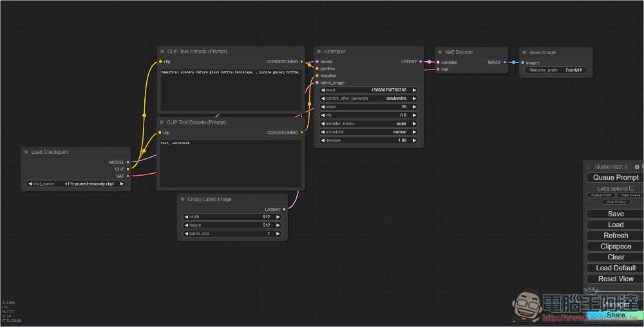Collapse the KSampler node via its dot
644x327 pixels.
[319, 51]
